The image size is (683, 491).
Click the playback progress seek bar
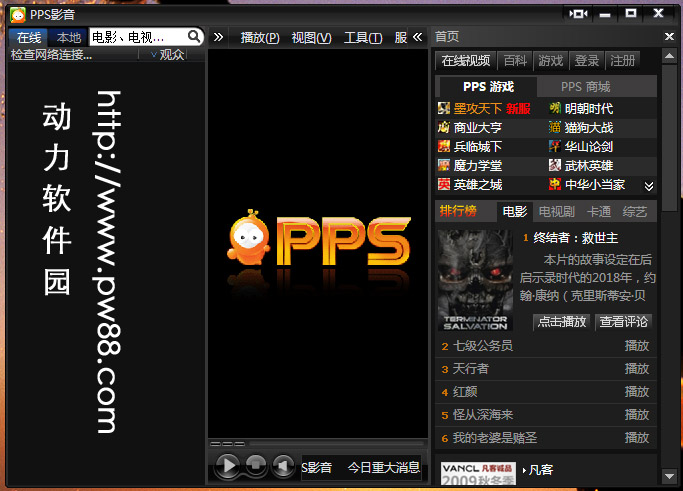320,443
